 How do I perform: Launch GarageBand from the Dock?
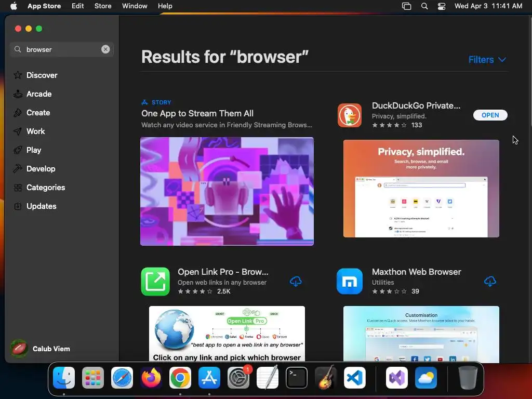coord(326,378)
